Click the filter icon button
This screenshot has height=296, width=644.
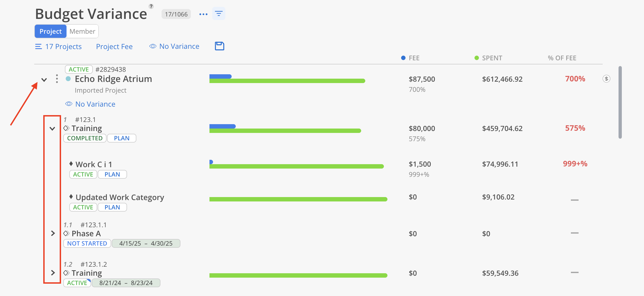[x=219, y=14]
